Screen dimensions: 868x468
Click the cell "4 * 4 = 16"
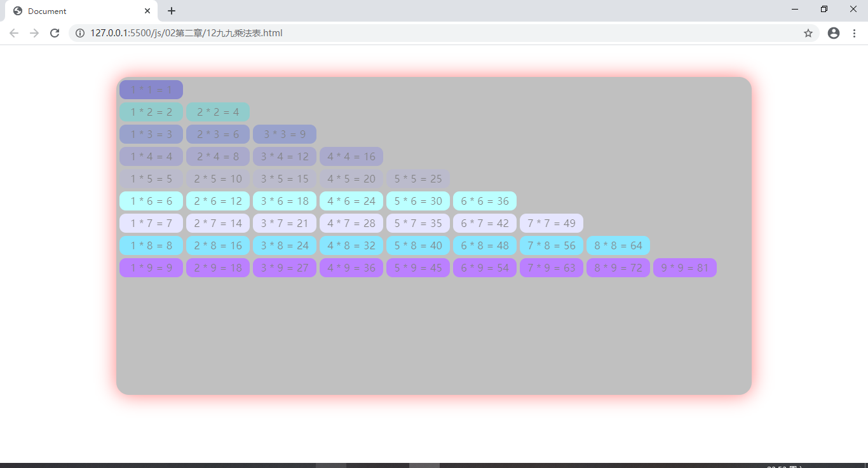pyautogui.click(x=351, y=156)
